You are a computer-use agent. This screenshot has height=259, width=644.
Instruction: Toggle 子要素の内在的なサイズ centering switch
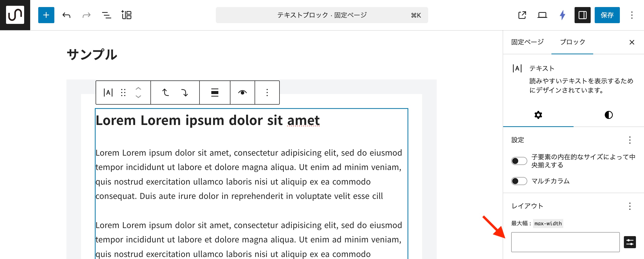coord(519,161)
